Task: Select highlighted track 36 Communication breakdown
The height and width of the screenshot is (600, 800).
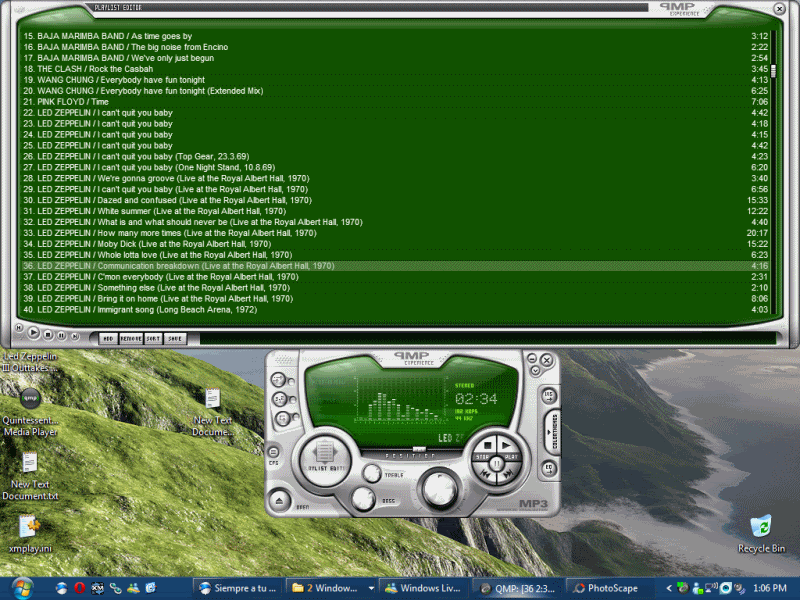Action: click(x=395, y=266)
